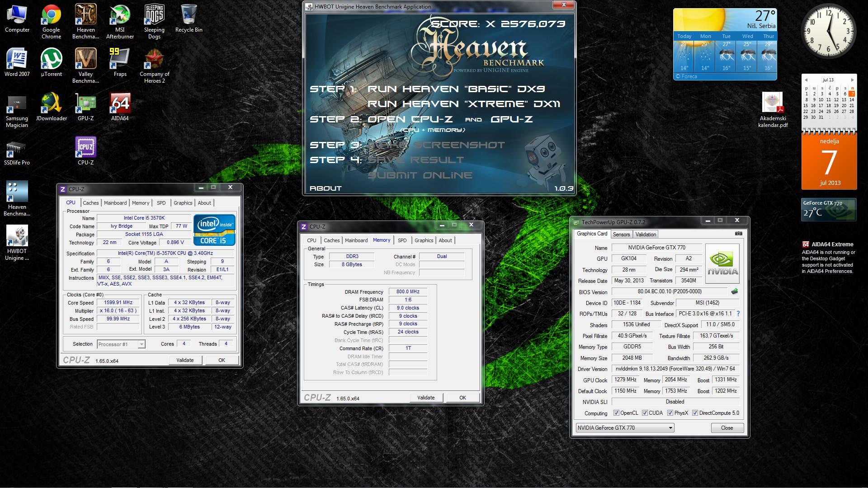Click OK in the left CPU-Z window
This screenshot has height=488, width=868.
pos(222,360)
